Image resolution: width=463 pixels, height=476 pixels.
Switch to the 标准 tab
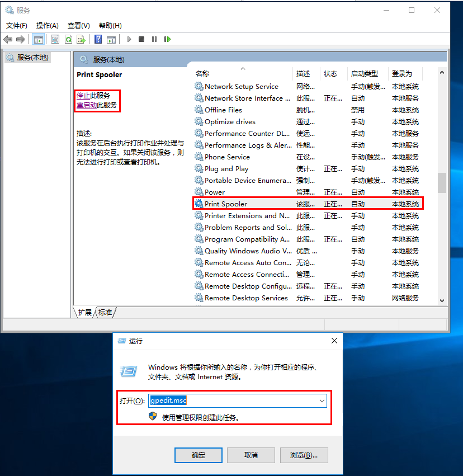point(105,312)
